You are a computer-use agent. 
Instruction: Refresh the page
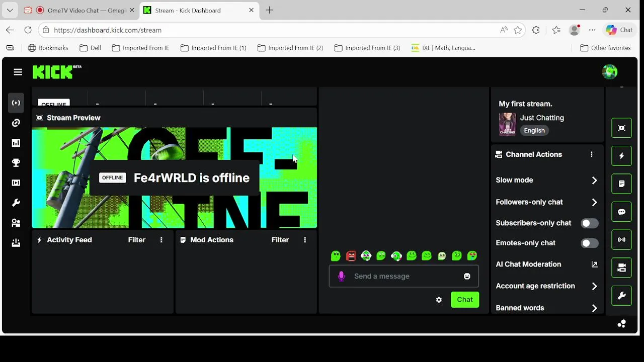pos(28,30)
